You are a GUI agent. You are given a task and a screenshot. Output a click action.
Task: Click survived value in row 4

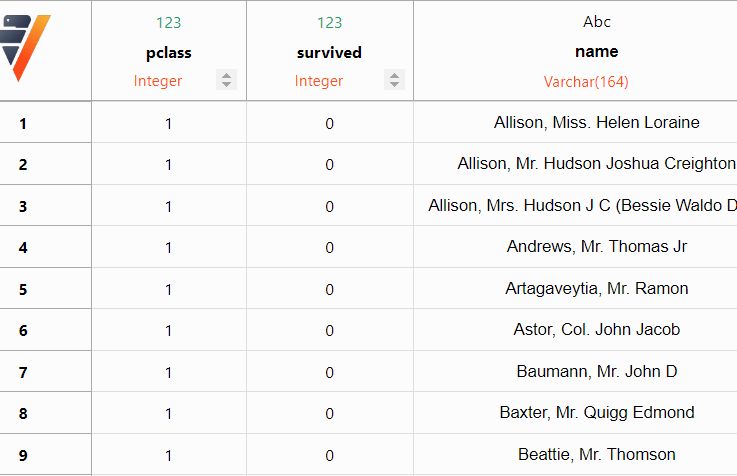click(x=329, y=248)
